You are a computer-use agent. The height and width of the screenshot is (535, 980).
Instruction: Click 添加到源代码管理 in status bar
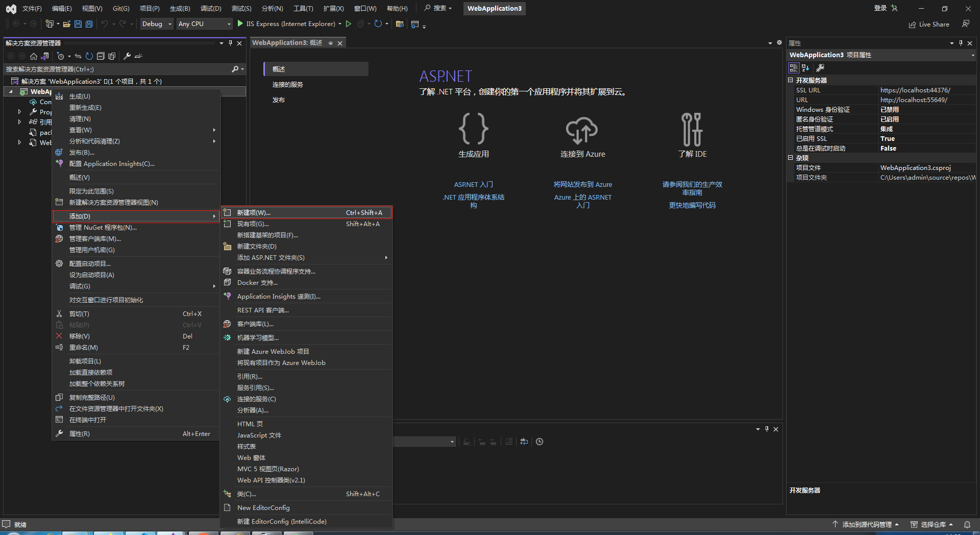pos(865,524)
